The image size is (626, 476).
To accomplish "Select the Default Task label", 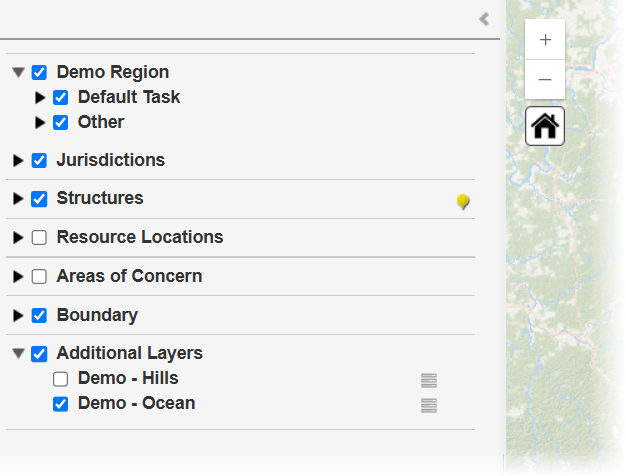I will [129, 97].
